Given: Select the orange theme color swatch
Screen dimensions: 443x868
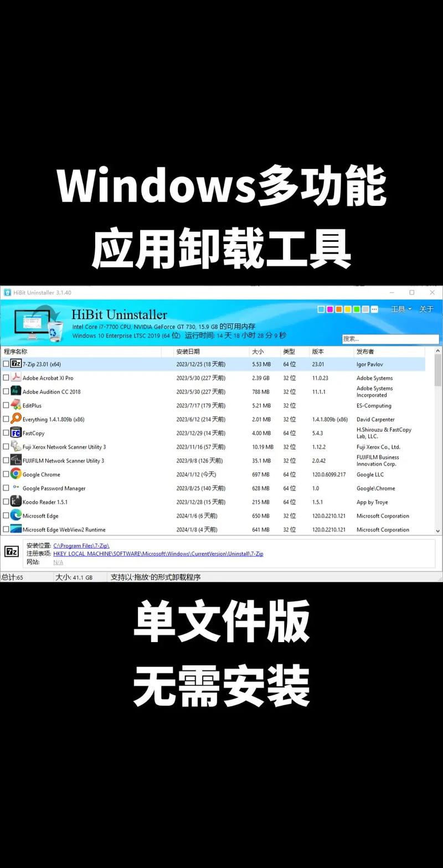Looking at the screenshot, I should click(x=339, y=309).
